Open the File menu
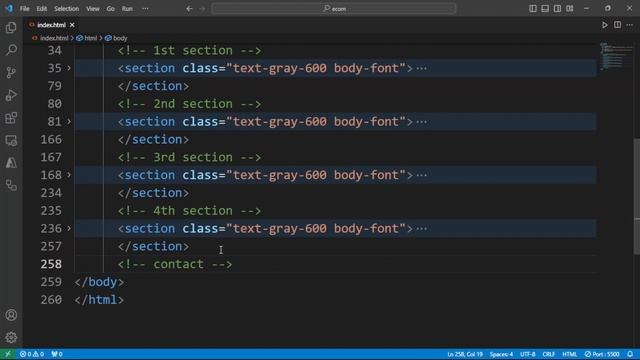Screen dimensions: 640x360 [x=24, y=8]
